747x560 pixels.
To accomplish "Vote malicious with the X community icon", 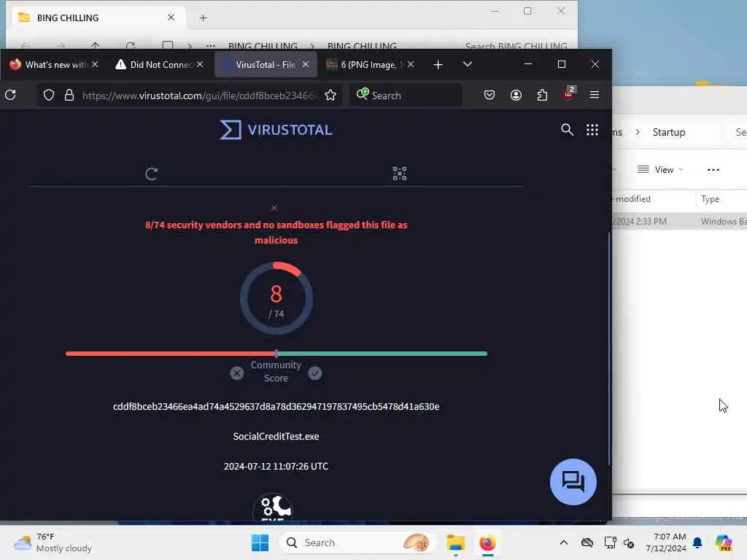I will [237, 373].
